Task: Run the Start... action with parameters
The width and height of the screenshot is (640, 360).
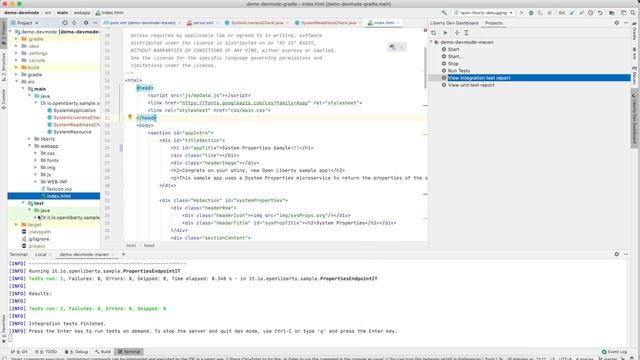Action: 455,56
